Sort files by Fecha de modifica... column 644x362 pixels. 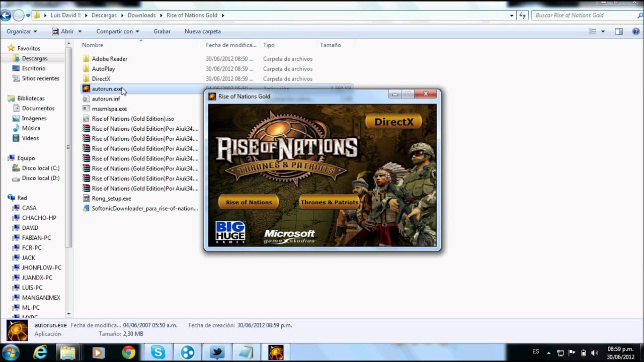[x=231, y=45]
